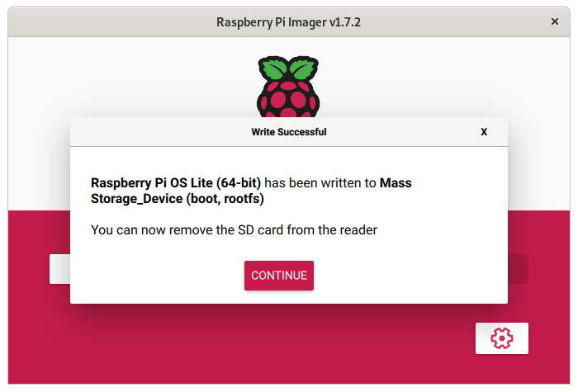Open advanced settings via gear icon
This screenshot has height=392, width=578.
pos(501,338)
